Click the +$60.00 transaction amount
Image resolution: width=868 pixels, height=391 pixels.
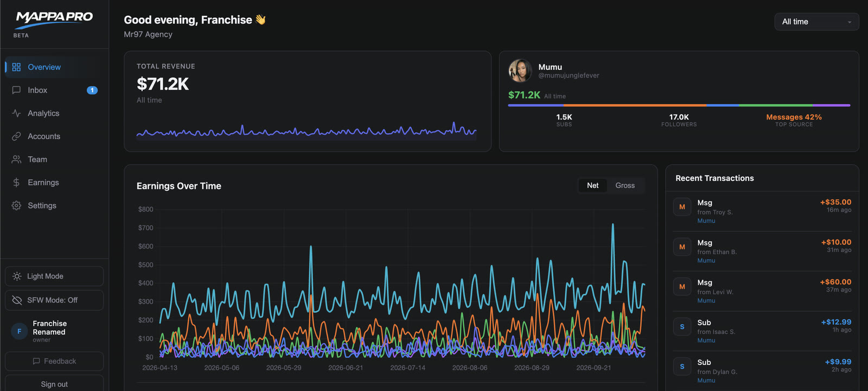pos(835,282)
